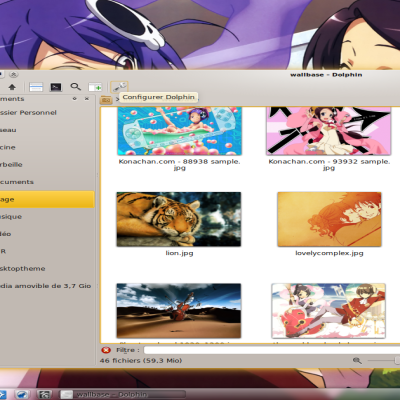
Task: Open the Média amovible de 3,7 Gio device
Action: [47, 286]
